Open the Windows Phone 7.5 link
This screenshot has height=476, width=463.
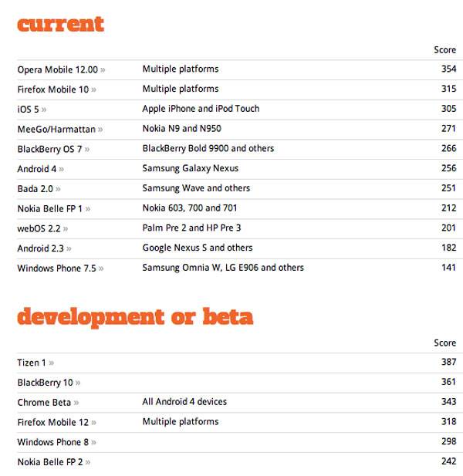pos(60,268)
